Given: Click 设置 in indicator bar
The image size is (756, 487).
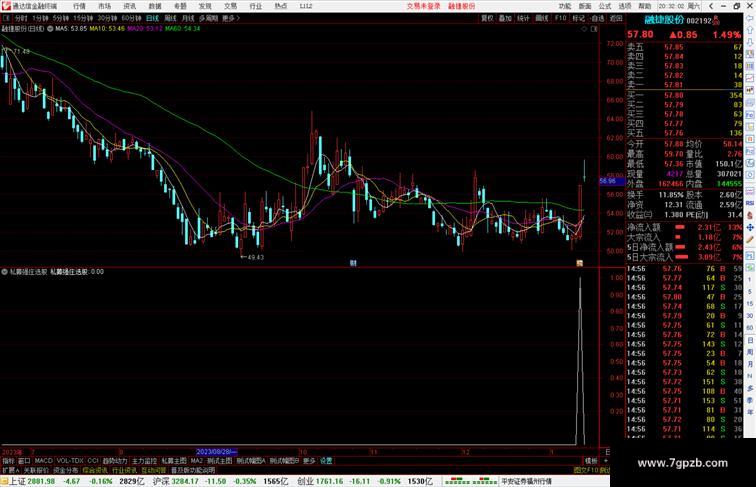Looking at the screenshot, I should [x=326, y=461].
